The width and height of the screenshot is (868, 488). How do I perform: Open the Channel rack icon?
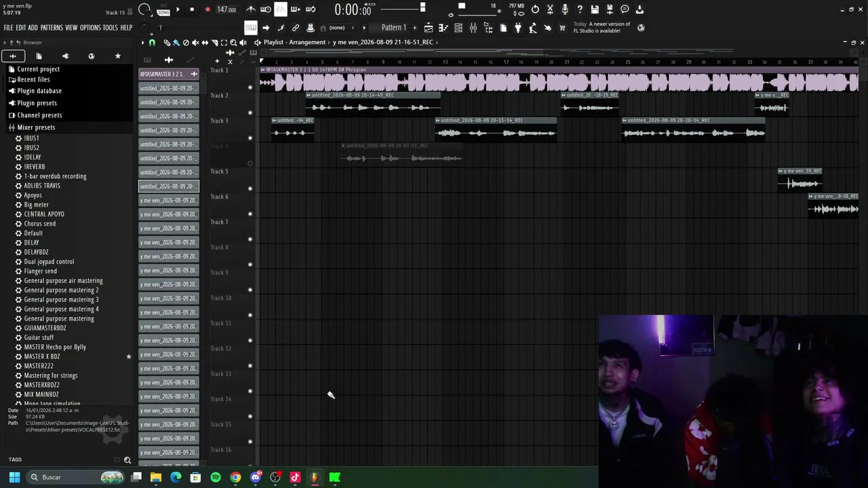tap(458, 28)
